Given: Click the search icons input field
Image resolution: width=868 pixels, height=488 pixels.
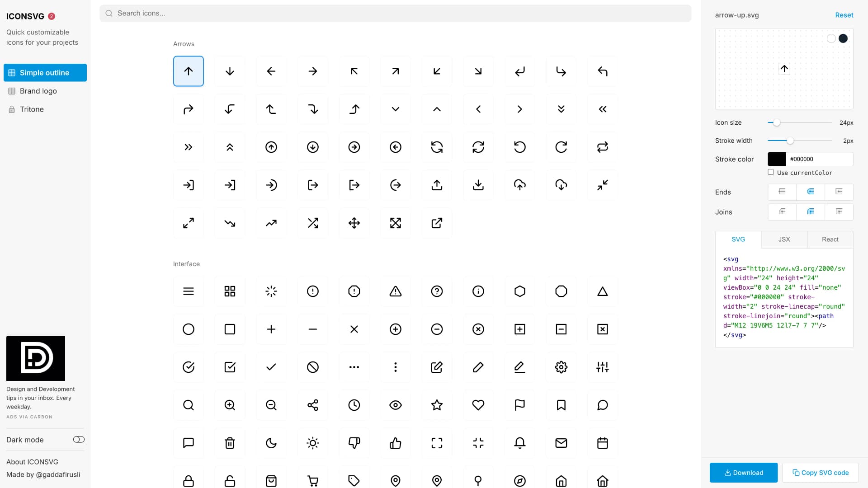Looking at the screenshot, I should click(x=395, y=13).
